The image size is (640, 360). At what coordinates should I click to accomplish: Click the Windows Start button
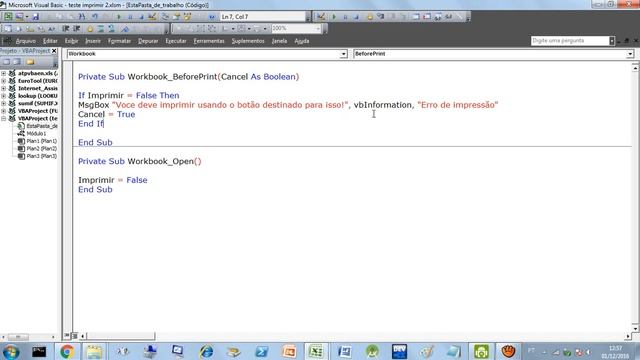(11, 351)
